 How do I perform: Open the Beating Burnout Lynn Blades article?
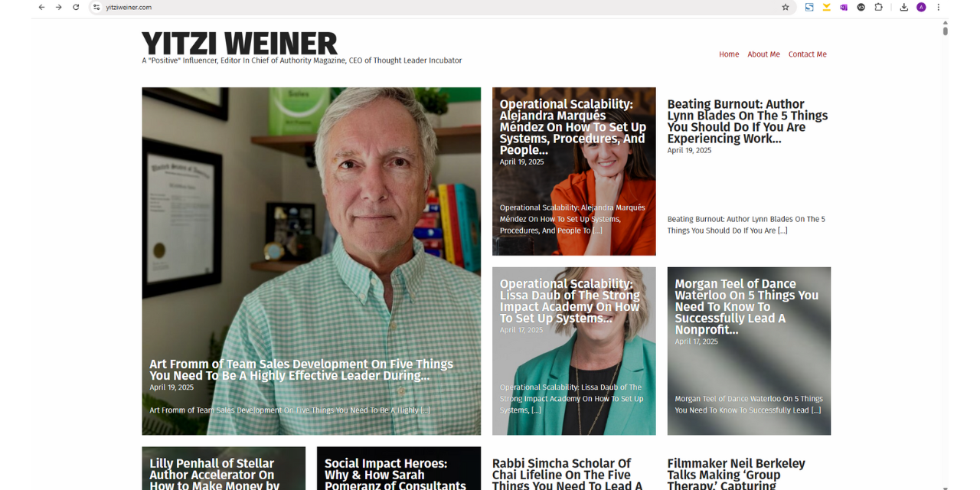[x=747, y=121]
